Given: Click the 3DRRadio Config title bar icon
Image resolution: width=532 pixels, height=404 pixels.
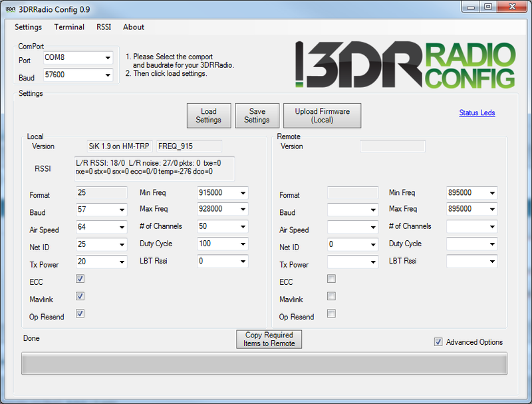Looking at the screenshot, I should pyautogui.click(x=10, y=9).
